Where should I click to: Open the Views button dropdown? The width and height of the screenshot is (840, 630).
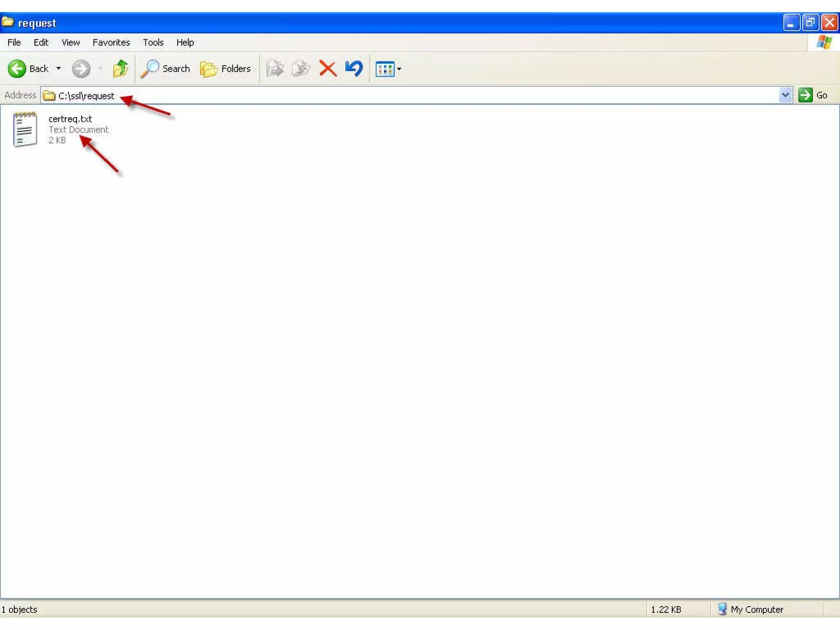(388, 69)
